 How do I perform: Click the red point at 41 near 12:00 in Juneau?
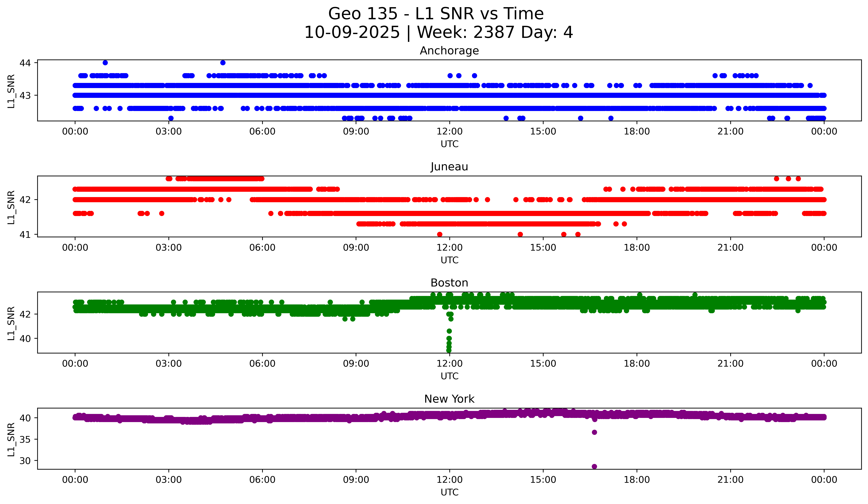click(x=440, y=235)
